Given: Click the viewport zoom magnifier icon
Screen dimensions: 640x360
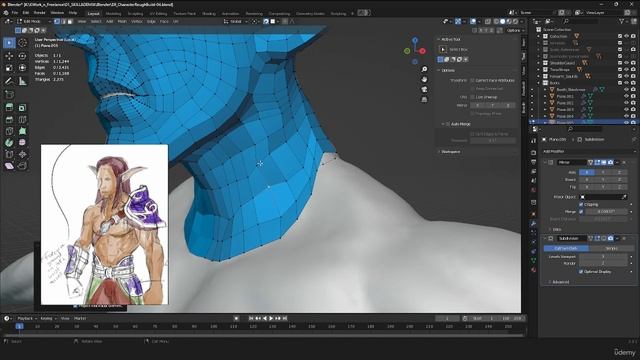Looking at the screenshot, I should coord(424,69).
